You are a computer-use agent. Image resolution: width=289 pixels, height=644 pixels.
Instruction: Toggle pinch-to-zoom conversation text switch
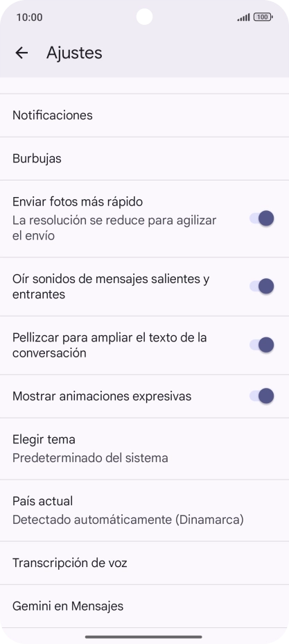click(261, 345)
